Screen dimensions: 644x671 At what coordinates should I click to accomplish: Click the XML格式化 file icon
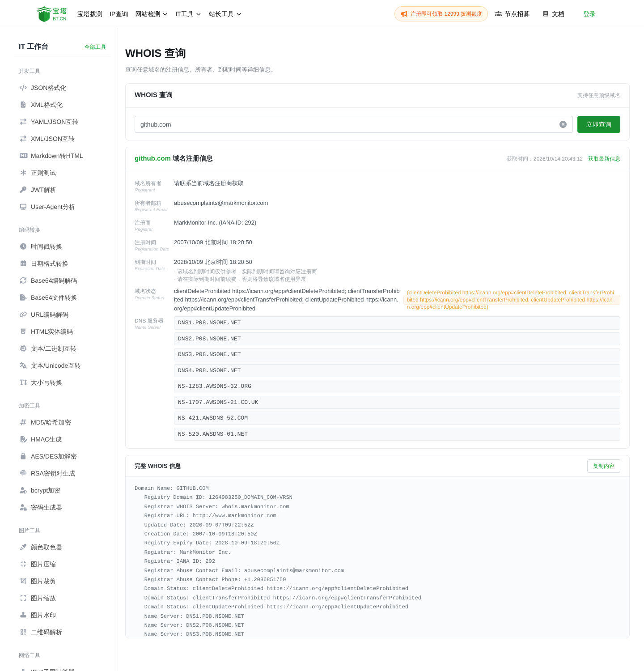pyautogui.click(x=23, y=105)
